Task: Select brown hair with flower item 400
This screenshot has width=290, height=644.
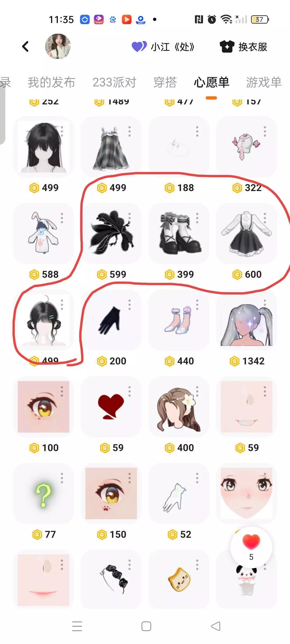Action: pos(179,407)
